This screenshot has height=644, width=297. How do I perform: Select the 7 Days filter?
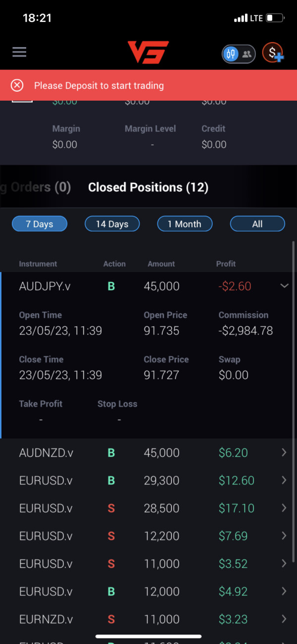coord(40,224)
